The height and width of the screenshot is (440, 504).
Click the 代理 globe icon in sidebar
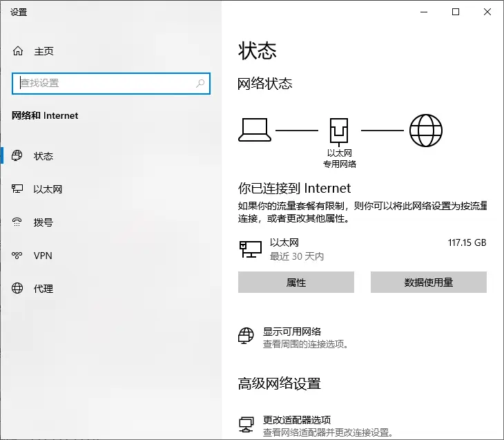pyautogui.click(x=17, y=288)
